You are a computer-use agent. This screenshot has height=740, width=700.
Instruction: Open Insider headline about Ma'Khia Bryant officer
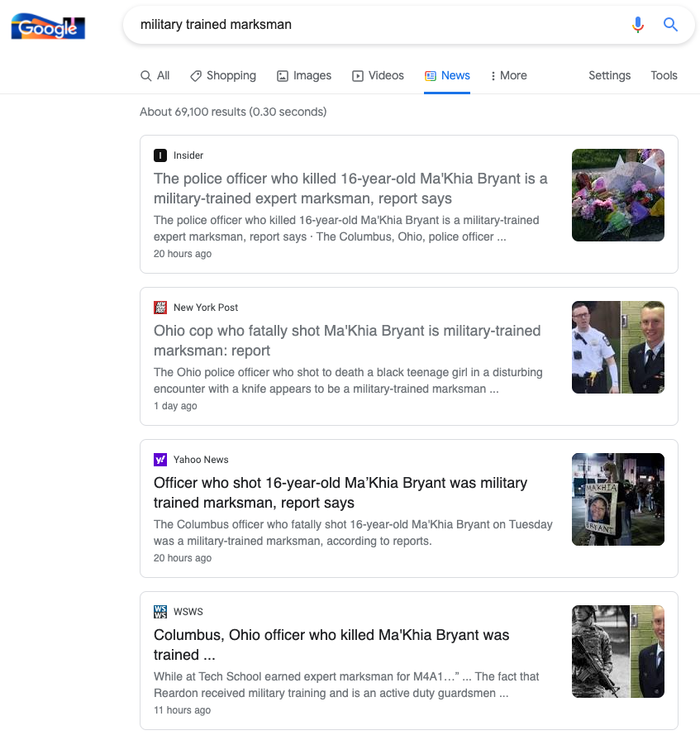tap(350, 189)
